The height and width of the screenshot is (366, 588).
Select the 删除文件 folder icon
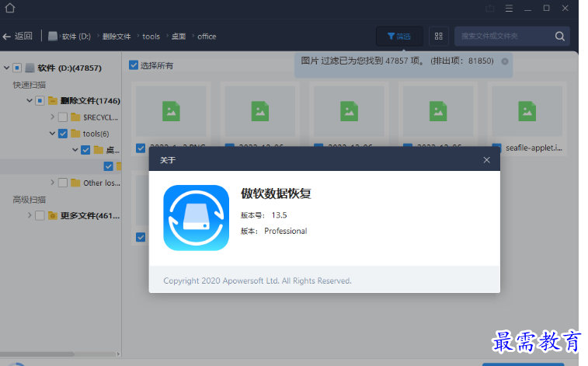53,100
